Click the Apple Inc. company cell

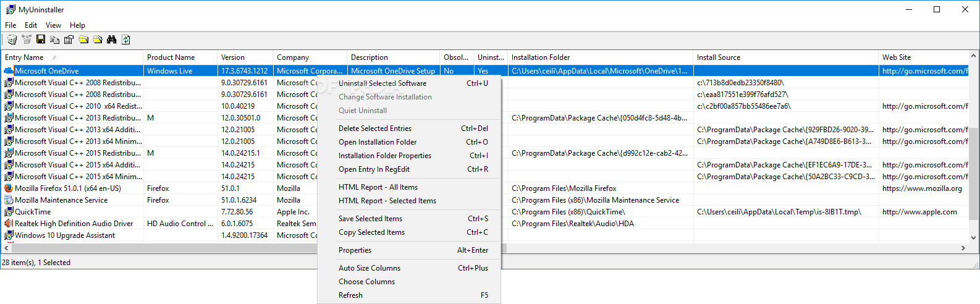tap(293, 212)
